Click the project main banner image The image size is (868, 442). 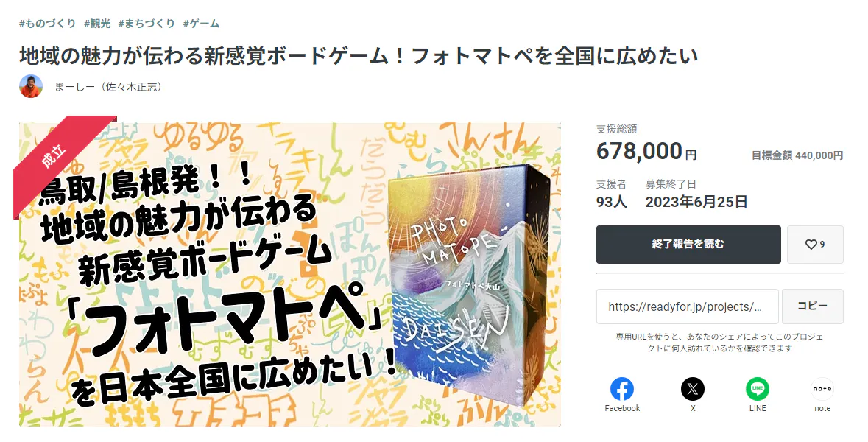point(290,273)
